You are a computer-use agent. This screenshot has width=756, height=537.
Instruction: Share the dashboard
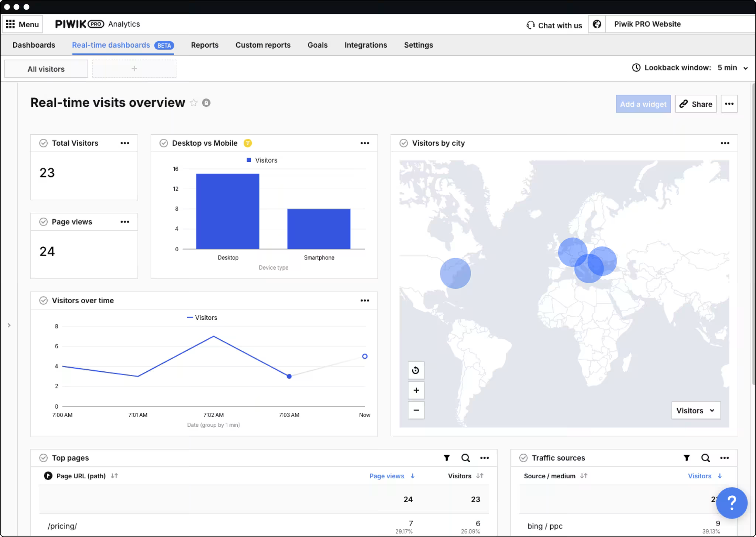click(x=695, y=104)
